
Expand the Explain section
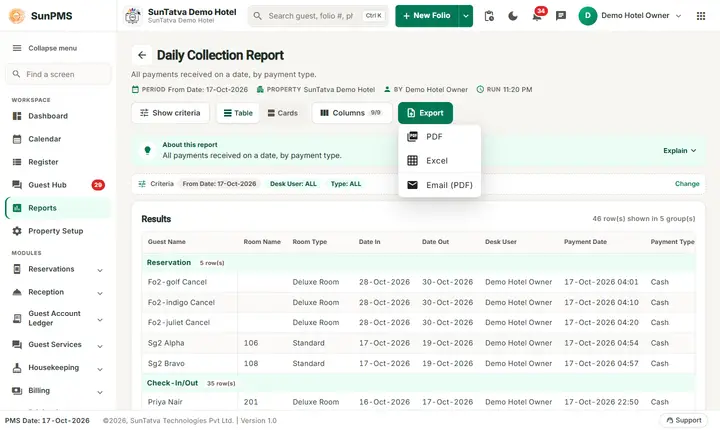click(680, 151)
